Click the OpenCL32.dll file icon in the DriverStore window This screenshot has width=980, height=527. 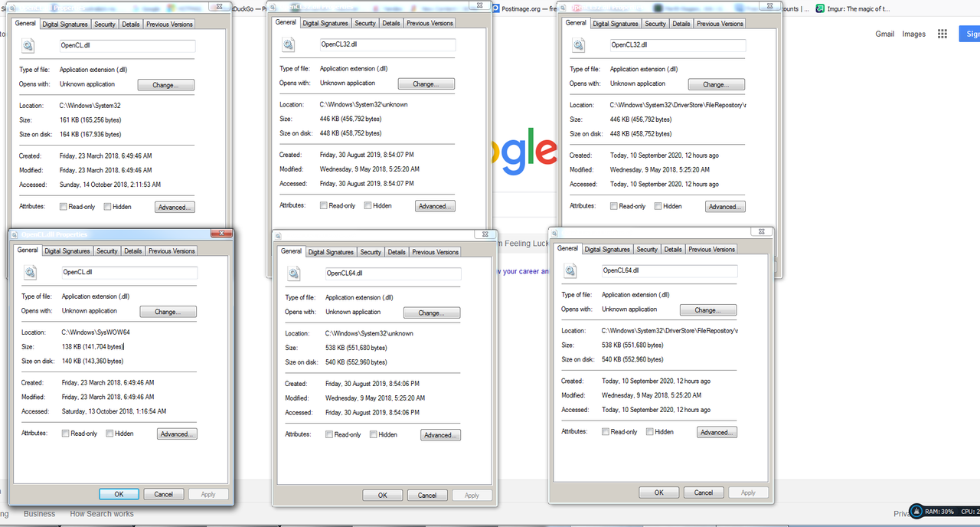579,45
